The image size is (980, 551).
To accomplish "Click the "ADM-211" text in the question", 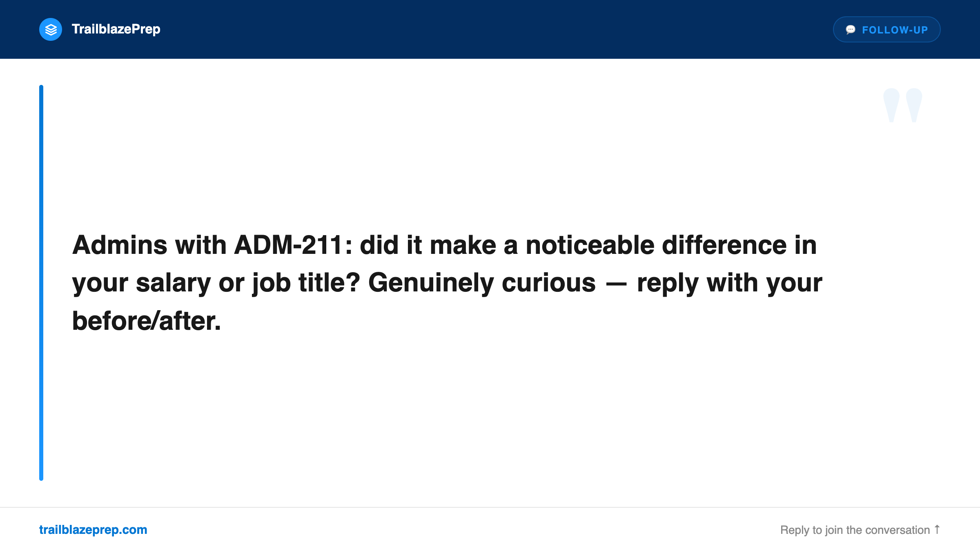I will click(x=288, y=245).
